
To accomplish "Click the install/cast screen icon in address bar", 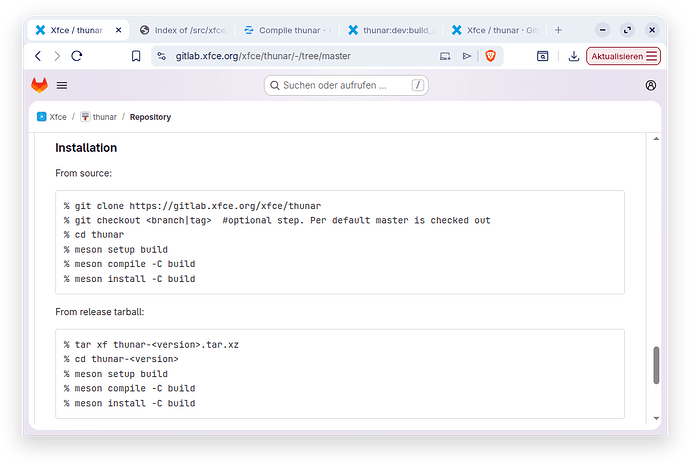I will 445,56.
